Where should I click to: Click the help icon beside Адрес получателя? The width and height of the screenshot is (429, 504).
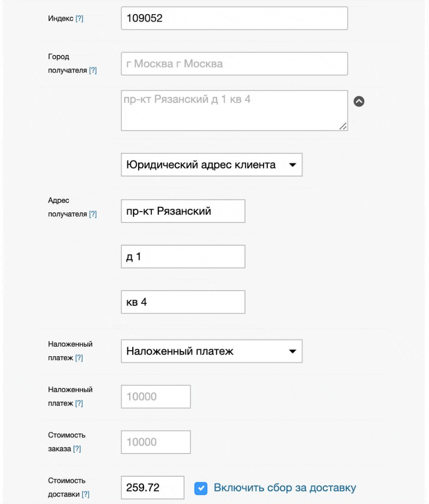93,214
